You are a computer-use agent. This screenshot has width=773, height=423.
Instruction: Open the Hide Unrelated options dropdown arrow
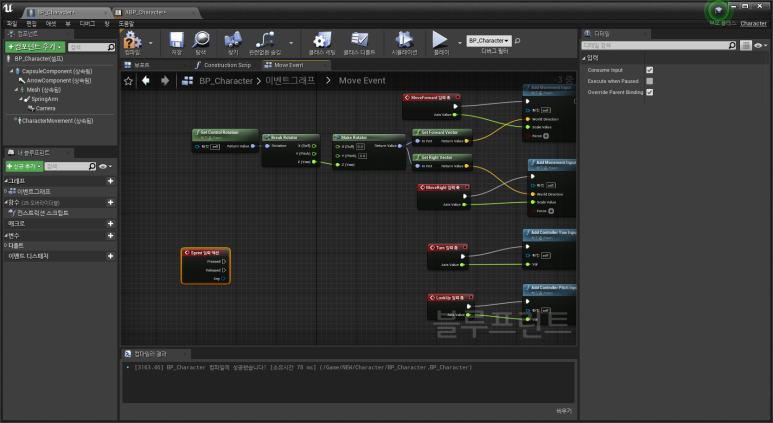coord(291,43)
